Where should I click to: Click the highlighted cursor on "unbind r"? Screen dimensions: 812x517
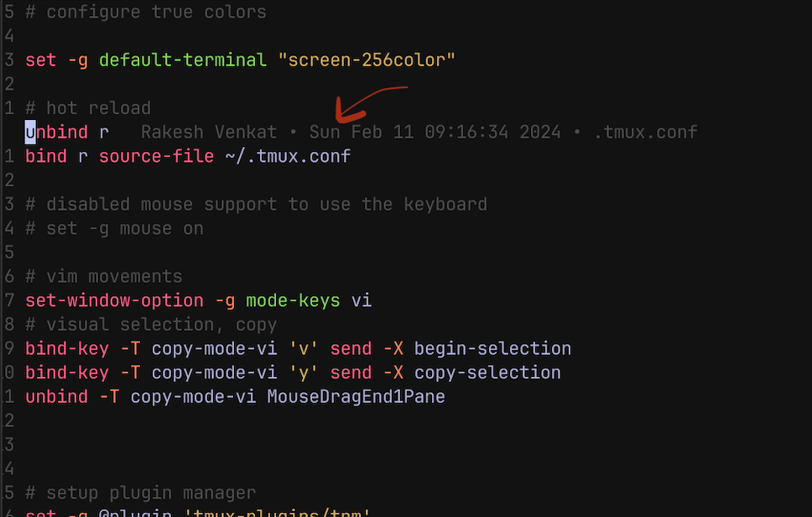pyautogui.click(x=30, y=133)
